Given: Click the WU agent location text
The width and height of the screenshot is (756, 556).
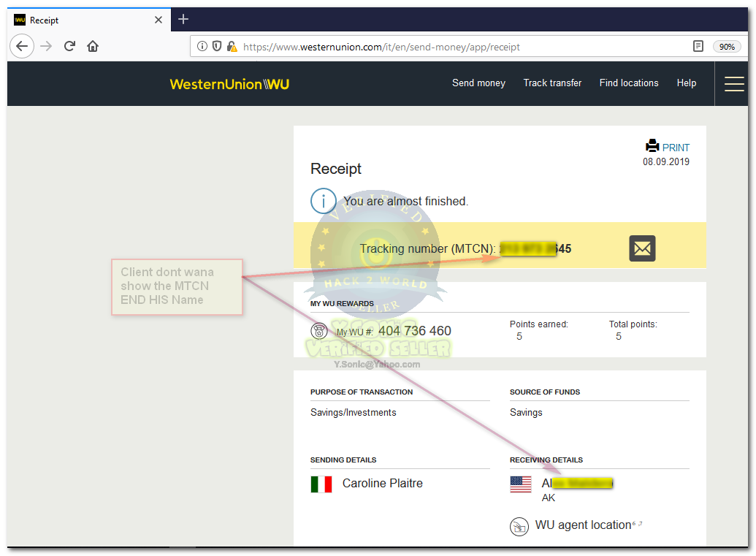Looking at the screenshot, I should [584, 525].
